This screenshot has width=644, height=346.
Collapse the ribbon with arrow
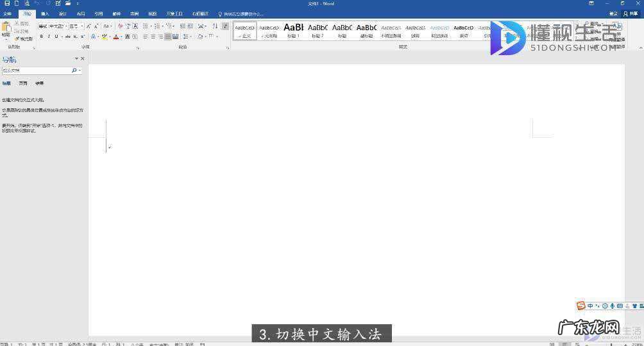tap(640, 47)
